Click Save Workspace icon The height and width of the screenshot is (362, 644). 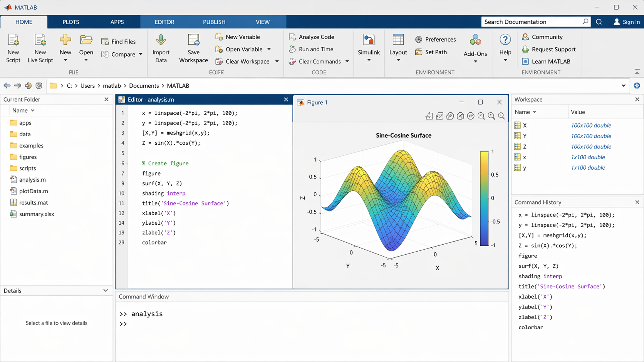[x=193, y=40]
